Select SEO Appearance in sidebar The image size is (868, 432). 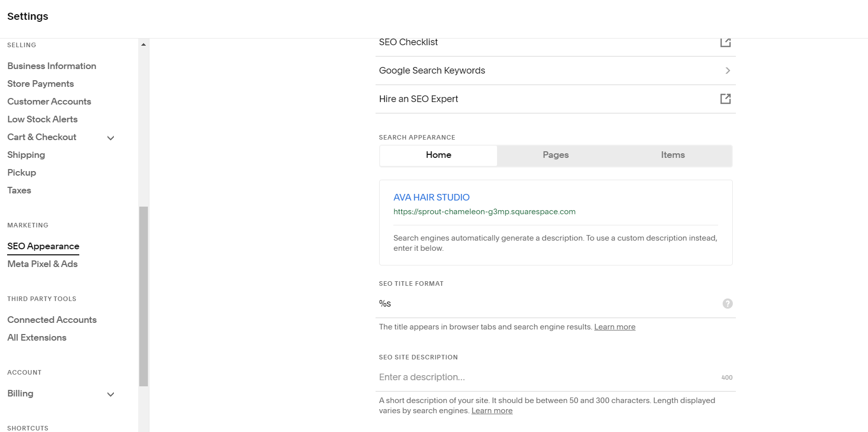click(x=43, y=246)
